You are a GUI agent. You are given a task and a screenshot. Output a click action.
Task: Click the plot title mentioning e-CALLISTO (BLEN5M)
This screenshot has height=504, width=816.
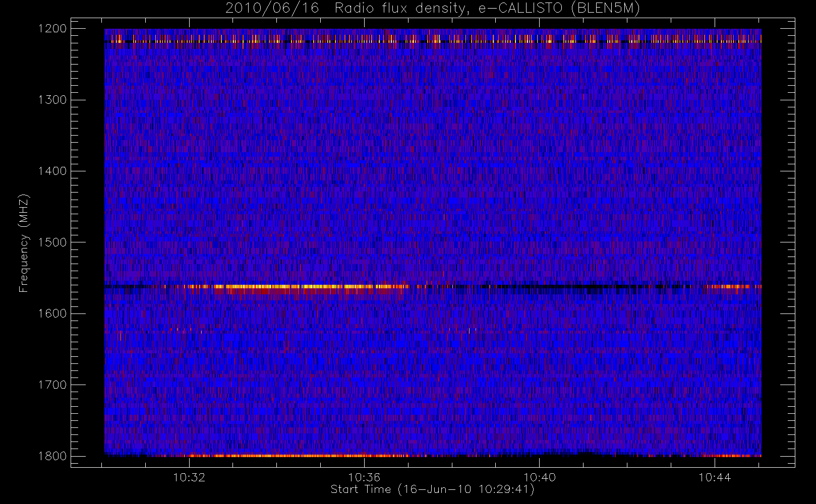click(433, 9)
